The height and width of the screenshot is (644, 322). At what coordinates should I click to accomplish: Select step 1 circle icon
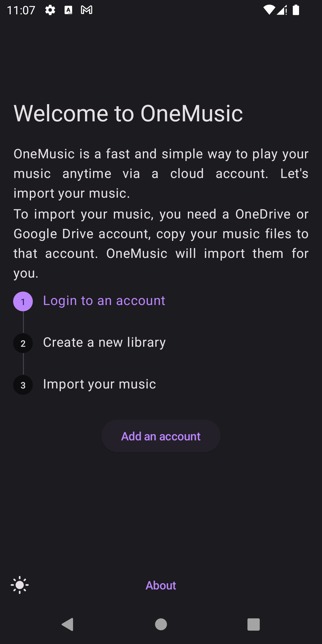23,301
